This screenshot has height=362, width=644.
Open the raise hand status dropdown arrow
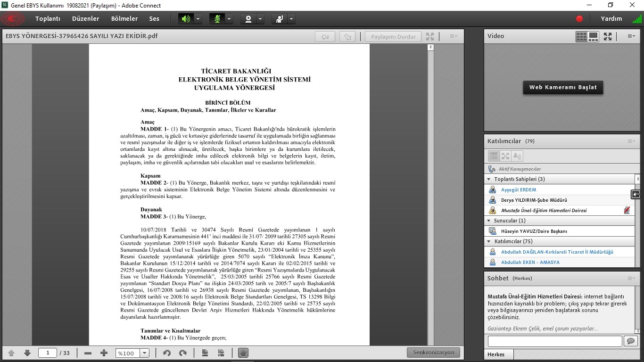(x=291, y=19)
